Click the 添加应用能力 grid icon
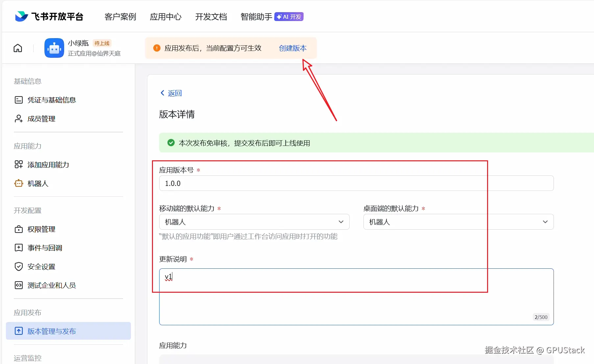This screenshot has height=364, width=594. (19, 165)
